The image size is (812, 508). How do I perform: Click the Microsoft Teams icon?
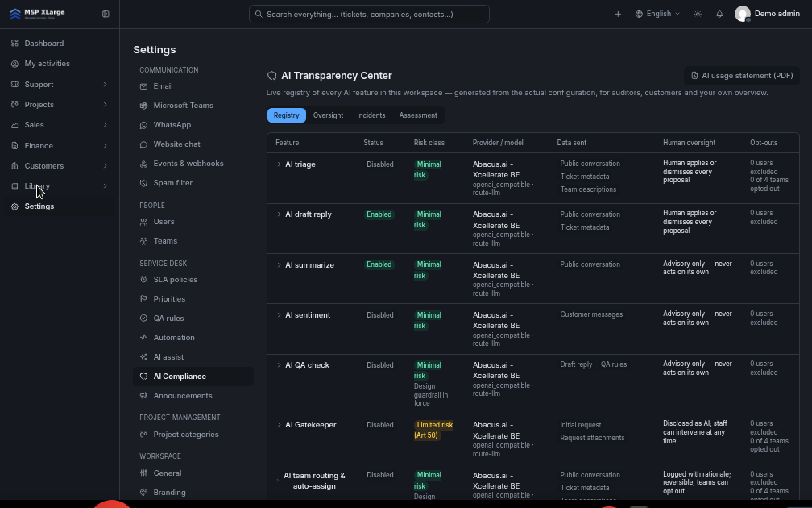point(143,105)
